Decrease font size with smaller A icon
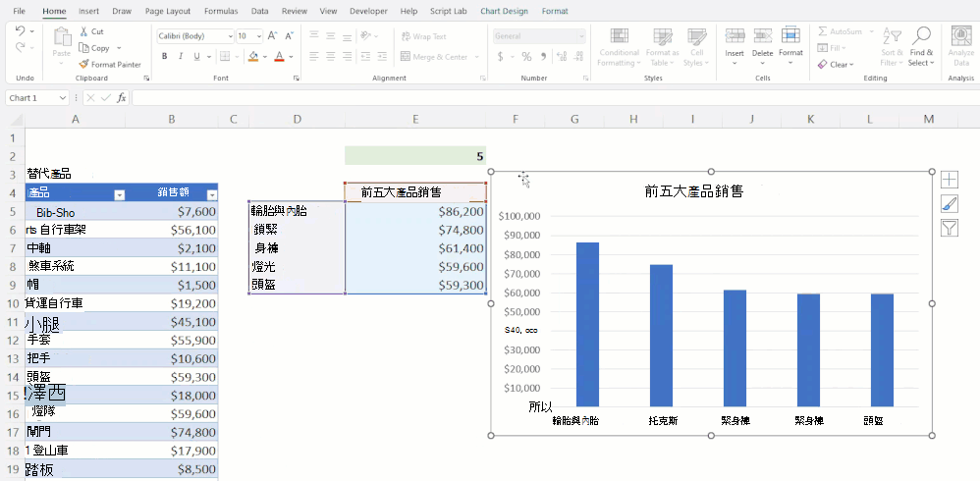This screenshot has width=980, height=481. click(289, 36)
